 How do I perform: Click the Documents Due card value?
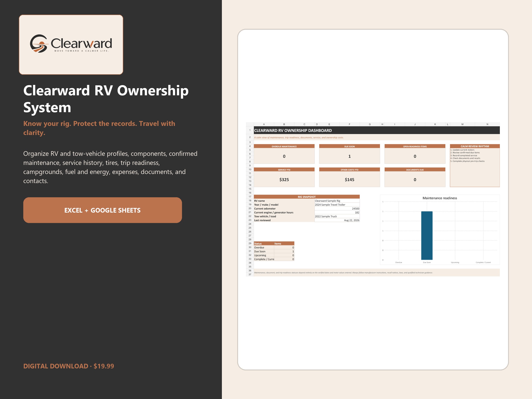coord(415,180)
